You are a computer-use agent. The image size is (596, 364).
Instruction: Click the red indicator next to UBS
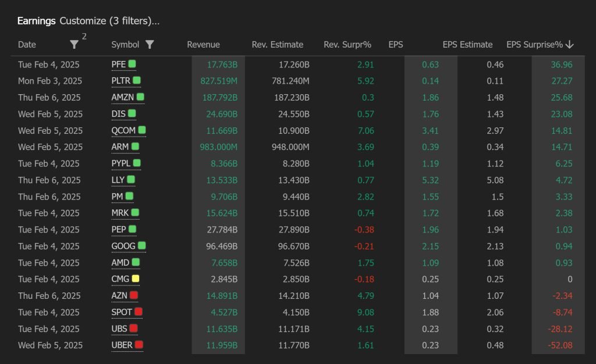click(133, 328)
